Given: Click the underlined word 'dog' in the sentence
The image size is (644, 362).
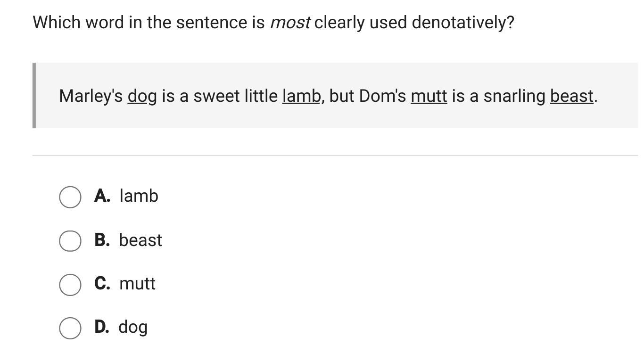Looking at the screenshot, I should point(142,96).
